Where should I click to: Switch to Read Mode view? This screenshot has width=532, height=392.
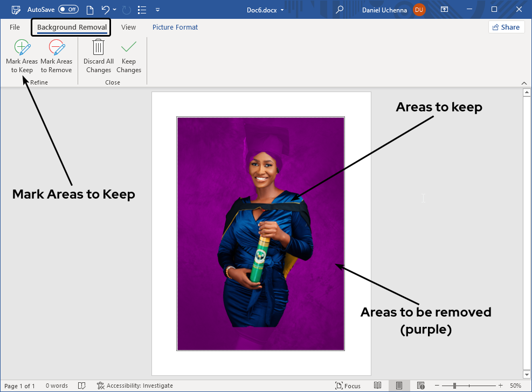[x=378, y=386]
